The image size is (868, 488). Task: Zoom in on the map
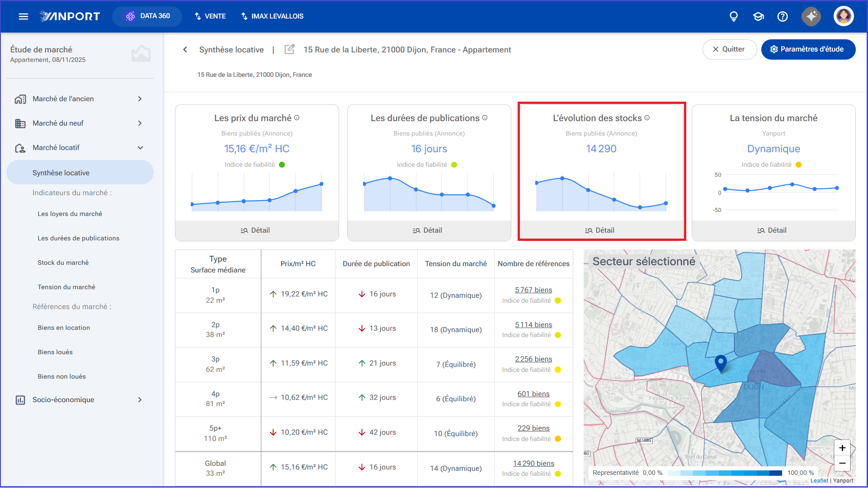pyautogui.click(x=842, y=448)
